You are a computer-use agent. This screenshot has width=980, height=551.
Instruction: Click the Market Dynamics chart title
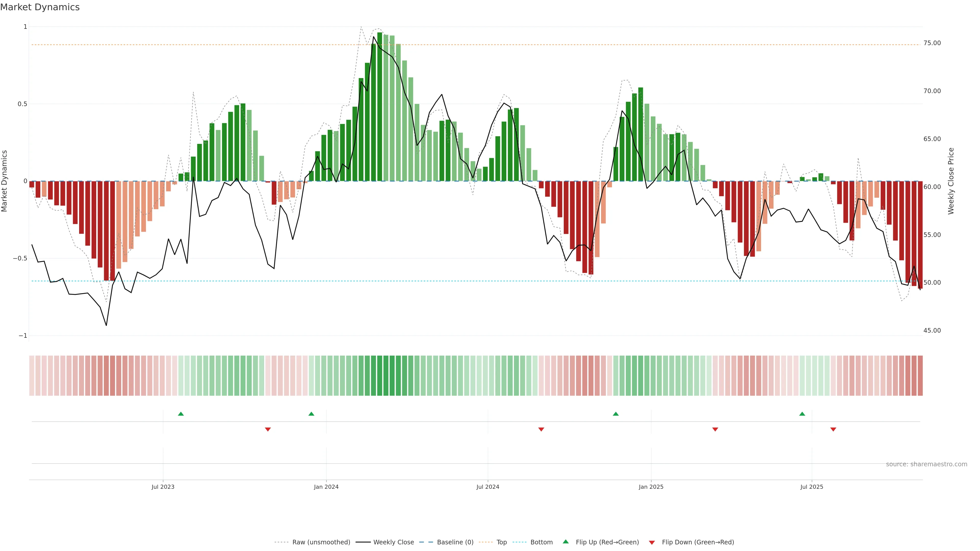tap(40, 7)
